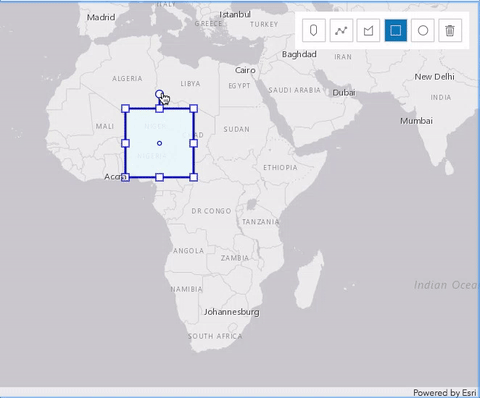Click the top-left corner handle of rectangle
The image size is (480, 398).
click(x=125, y=109)
